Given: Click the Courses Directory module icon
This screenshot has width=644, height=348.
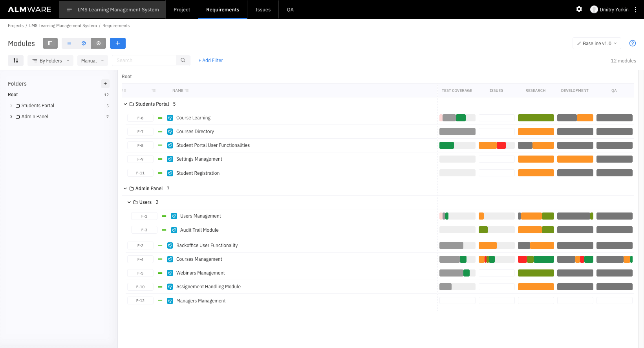Looking at the screenshot, I should (x=170, y=132).
